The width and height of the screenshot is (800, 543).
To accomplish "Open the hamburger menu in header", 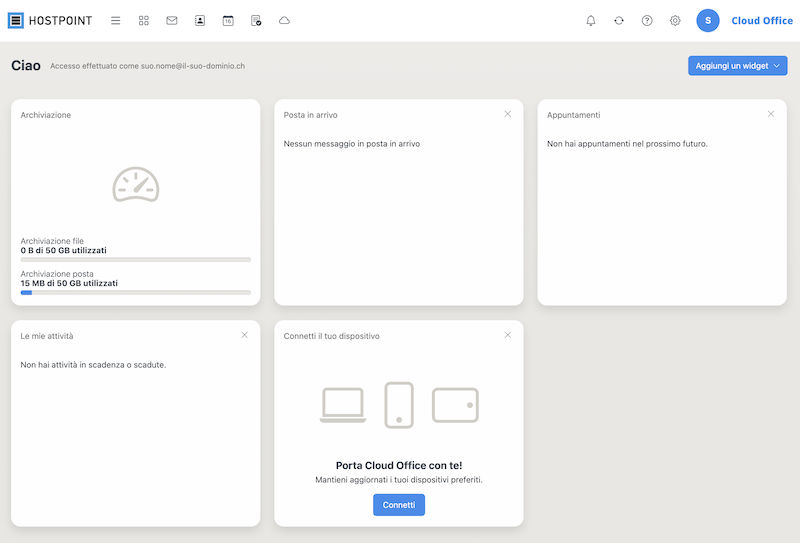I will pyautogui.click(x=116, y=20).
